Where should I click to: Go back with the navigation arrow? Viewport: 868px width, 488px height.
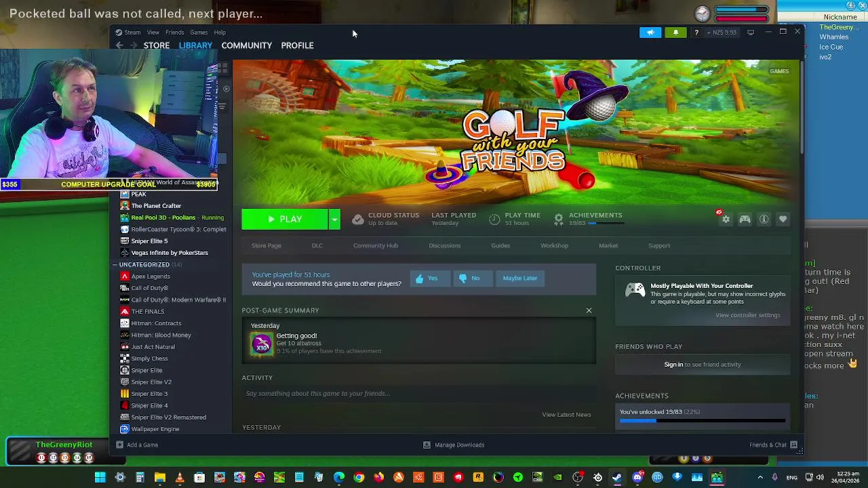119,45
